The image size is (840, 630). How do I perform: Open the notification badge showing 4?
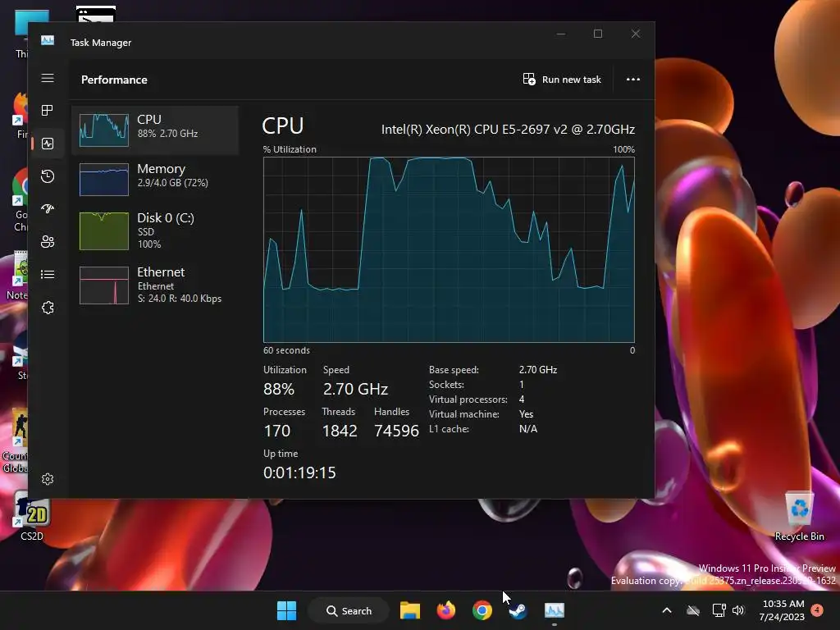(817, 609)
